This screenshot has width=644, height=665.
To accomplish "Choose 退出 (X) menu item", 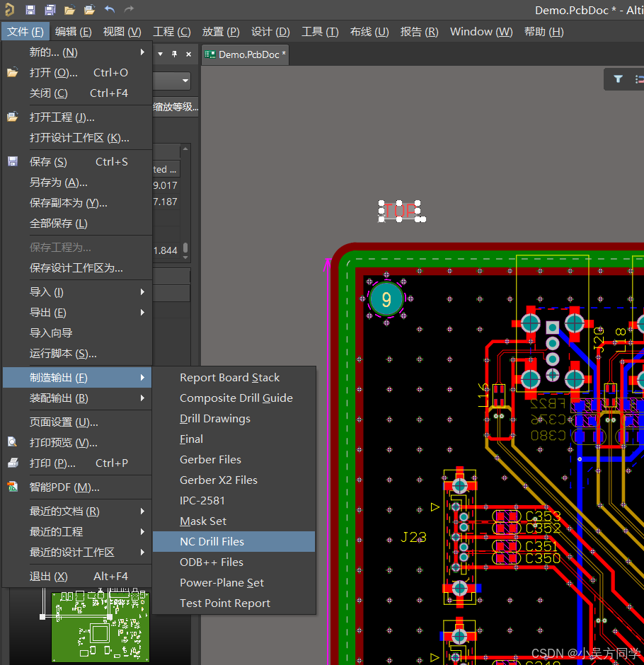I will (x=77, y=577).
